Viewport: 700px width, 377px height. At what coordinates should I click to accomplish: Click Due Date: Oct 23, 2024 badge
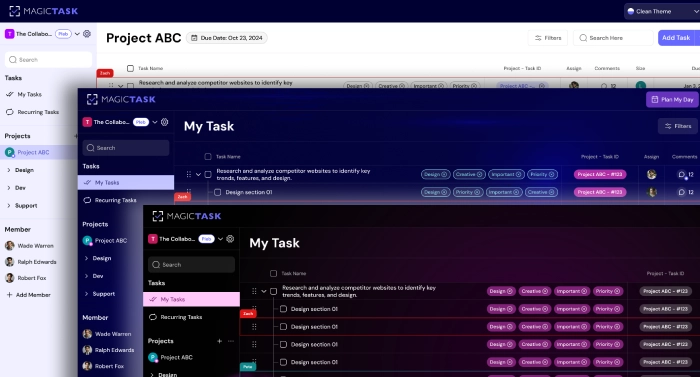(227, 38)
